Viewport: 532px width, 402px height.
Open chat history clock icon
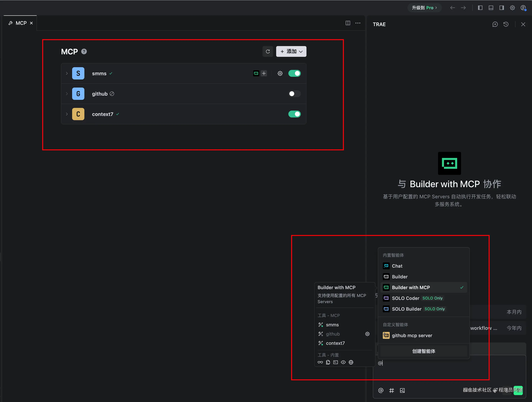coord(506,24)
